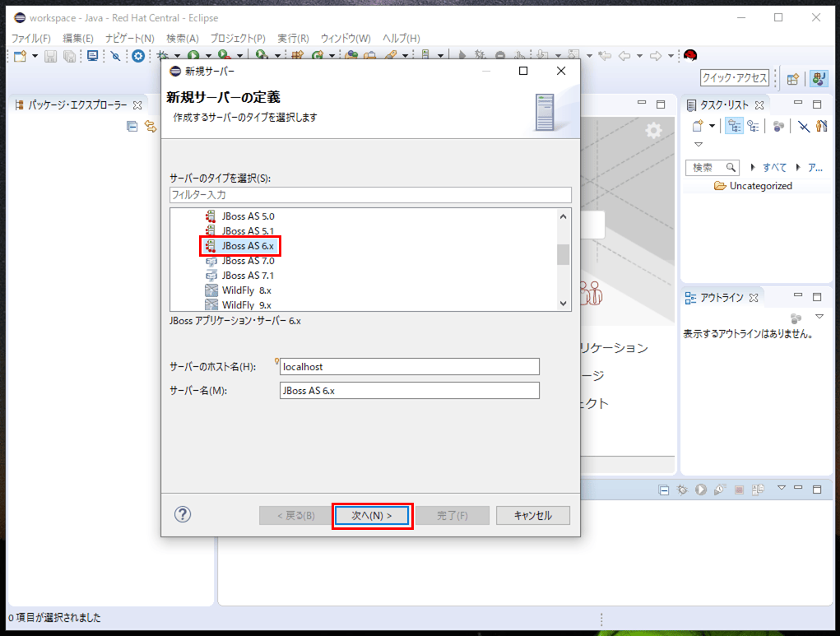Select the JBoss perspective toggle button

pos(818,79)
